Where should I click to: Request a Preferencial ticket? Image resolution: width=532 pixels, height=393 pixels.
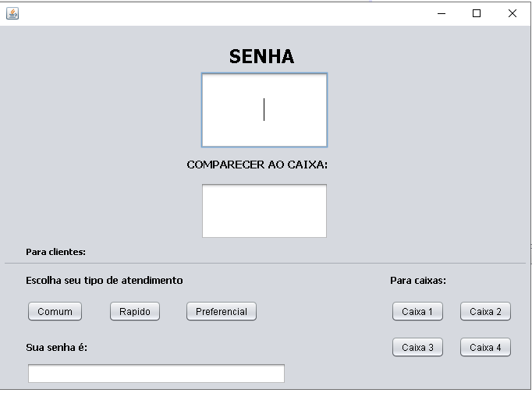pos(222,311)
